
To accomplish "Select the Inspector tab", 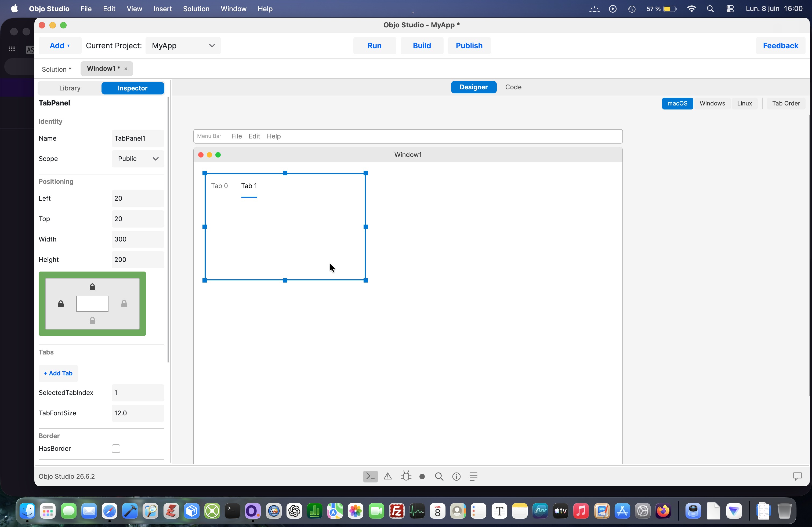I will [133, 88].
